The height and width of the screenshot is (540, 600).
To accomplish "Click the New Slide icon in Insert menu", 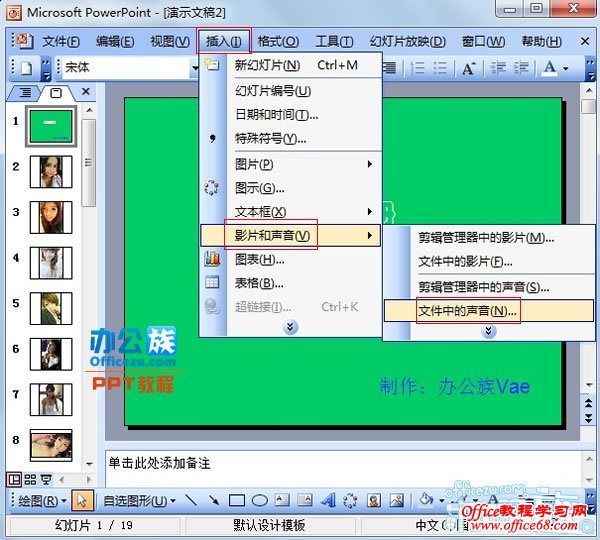I will tap(212, 64).
